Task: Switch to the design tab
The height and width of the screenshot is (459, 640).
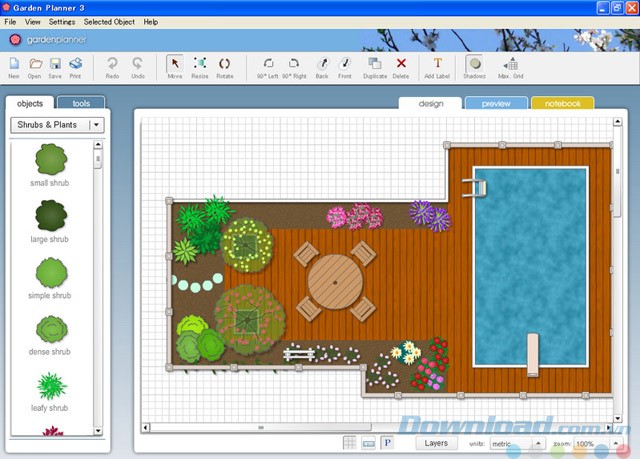Action: (x=431, y=104)
